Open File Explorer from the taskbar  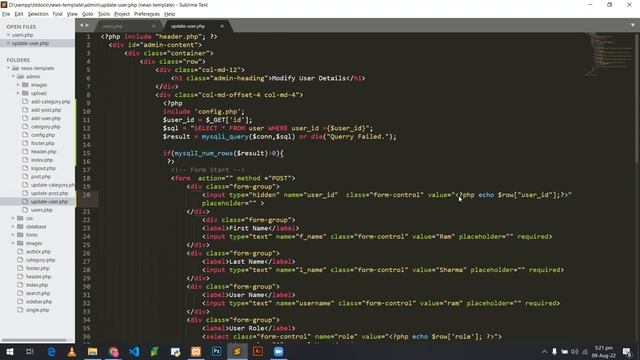click(x=93, y=351)
